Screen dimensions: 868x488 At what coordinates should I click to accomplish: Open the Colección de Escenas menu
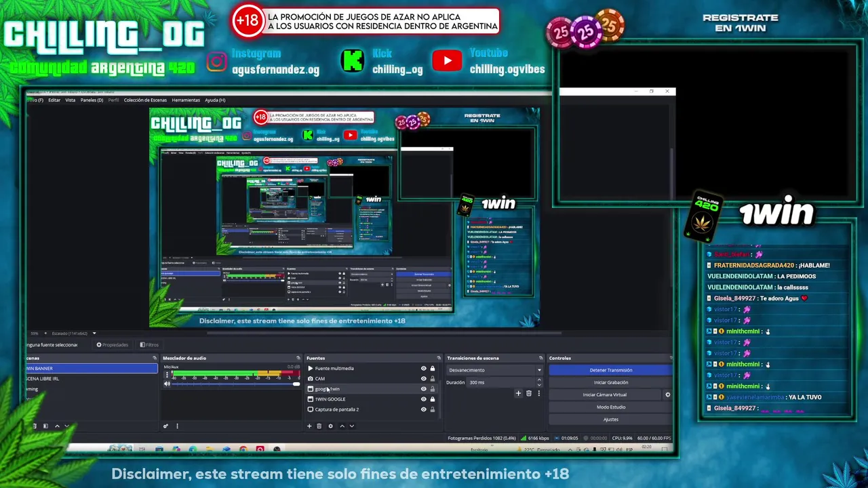point(145,100)
